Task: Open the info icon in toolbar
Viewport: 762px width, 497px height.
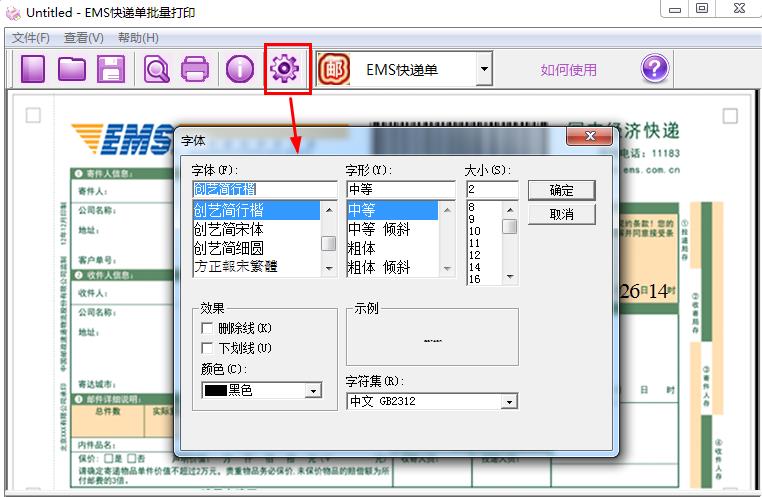Action: (239, 69)
